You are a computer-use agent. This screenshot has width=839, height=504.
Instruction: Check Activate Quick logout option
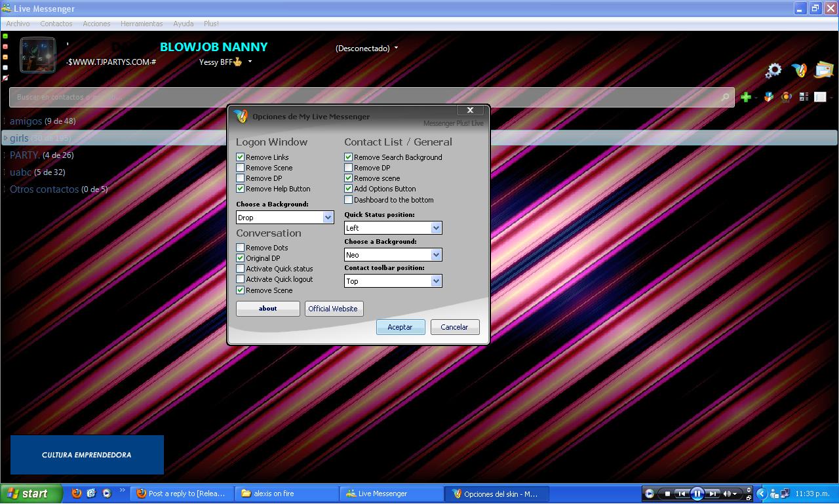coord(241,279)
